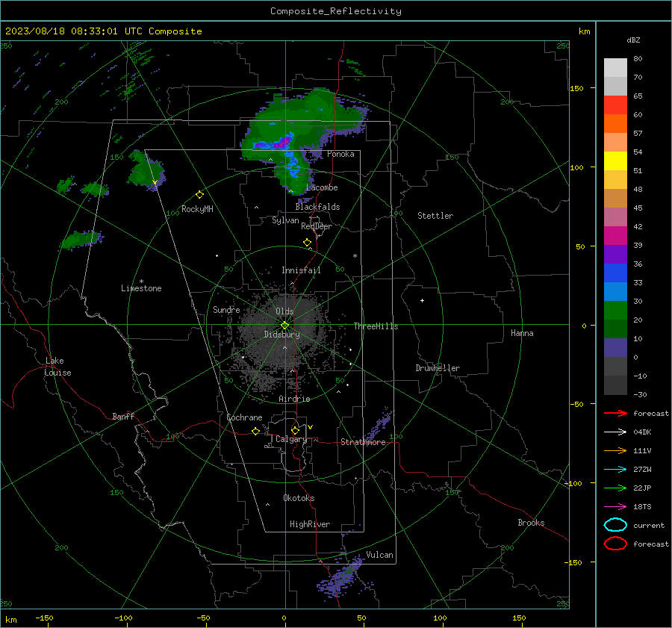Click the Hanna label
The image size is (672, 628).
coord(522,333)
